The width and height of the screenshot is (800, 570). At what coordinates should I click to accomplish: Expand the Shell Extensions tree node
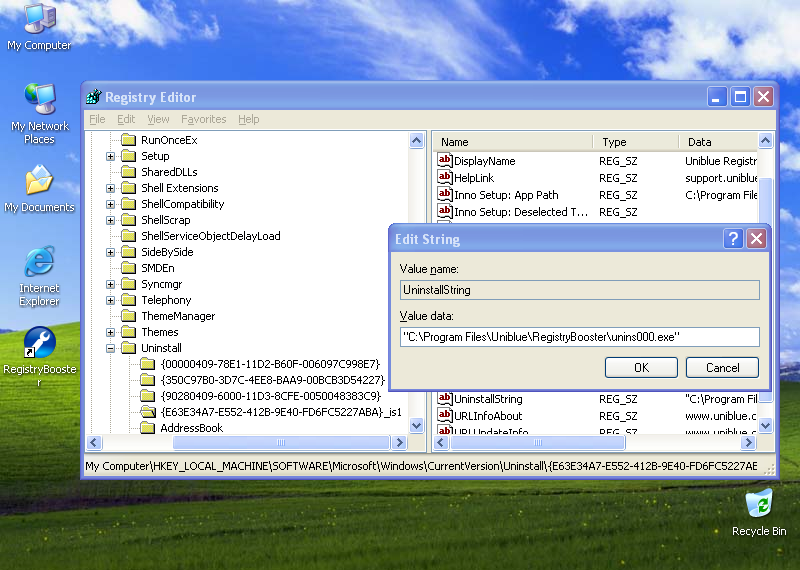point(110,188)
